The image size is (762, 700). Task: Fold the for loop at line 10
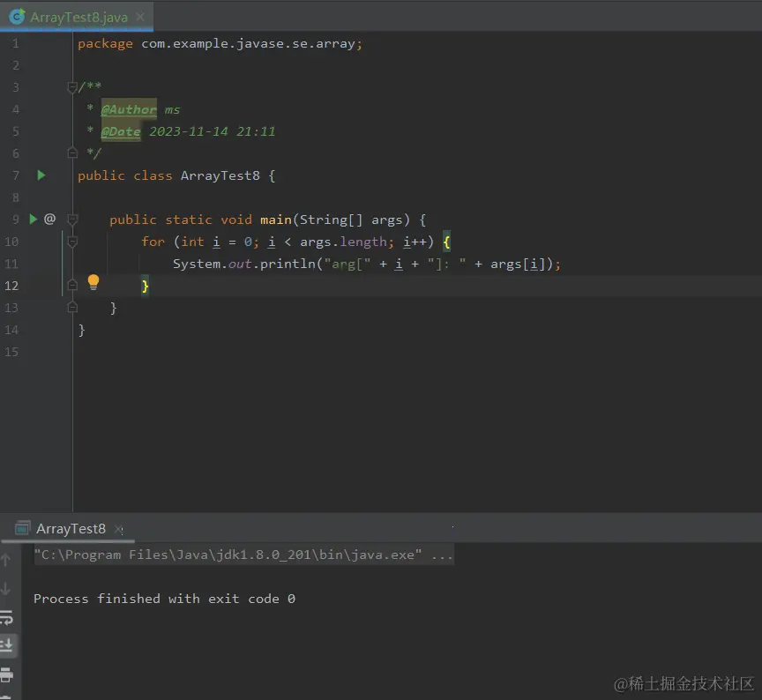click(x=72, y=242)
